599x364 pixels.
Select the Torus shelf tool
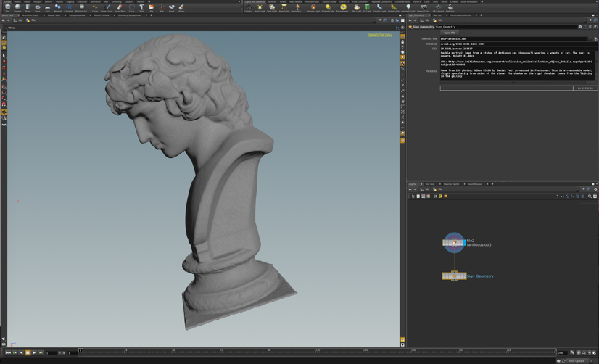[x=38, y=8]
